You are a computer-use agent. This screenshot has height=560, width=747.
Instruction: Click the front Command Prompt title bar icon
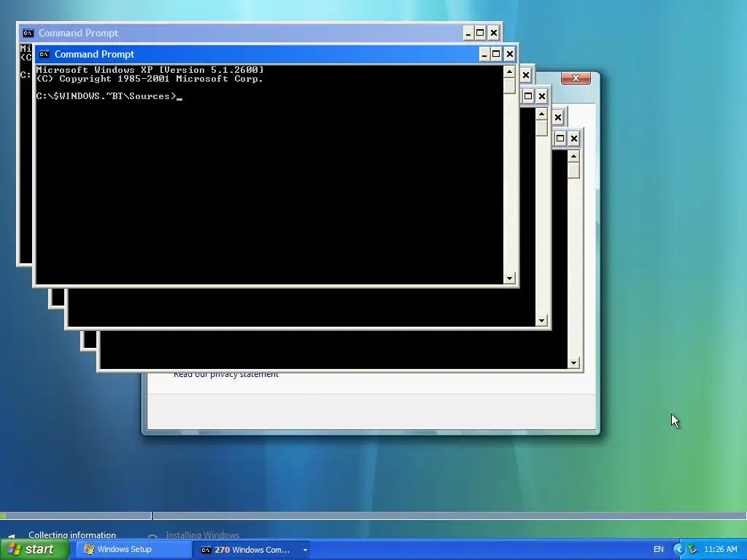pyautogui.click(x=44, y=54)
